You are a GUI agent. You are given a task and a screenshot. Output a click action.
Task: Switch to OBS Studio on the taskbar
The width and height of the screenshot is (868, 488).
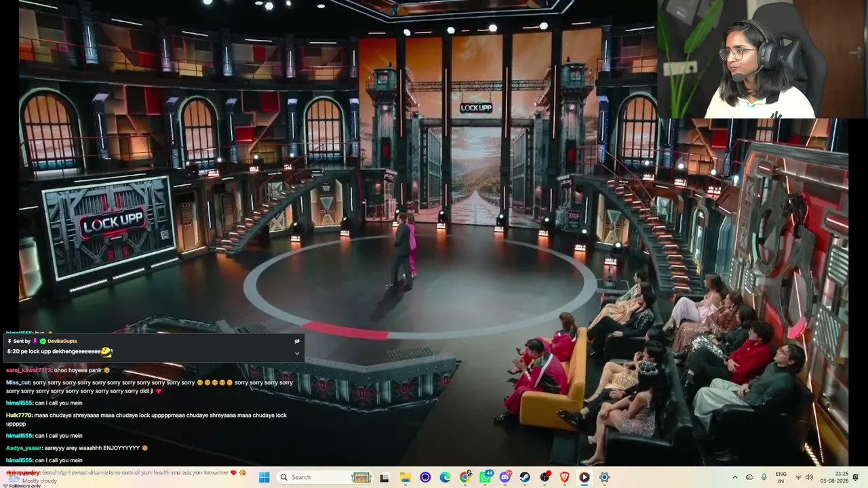(x=545, y=477)
